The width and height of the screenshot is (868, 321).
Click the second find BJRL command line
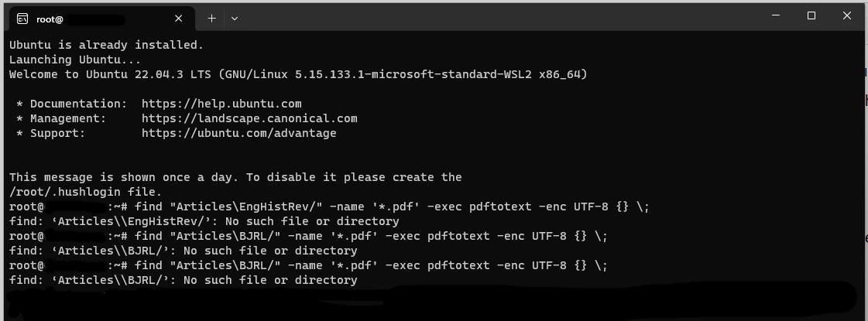308,265
